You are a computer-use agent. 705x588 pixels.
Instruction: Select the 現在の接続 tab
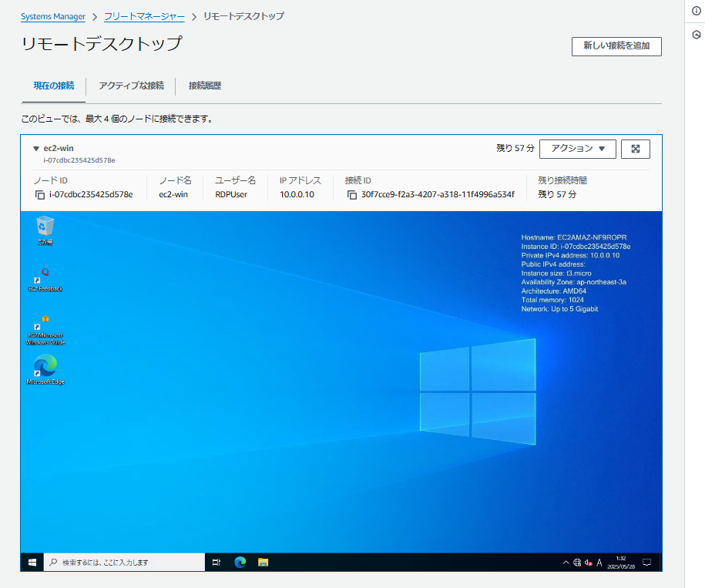(54, 86)
